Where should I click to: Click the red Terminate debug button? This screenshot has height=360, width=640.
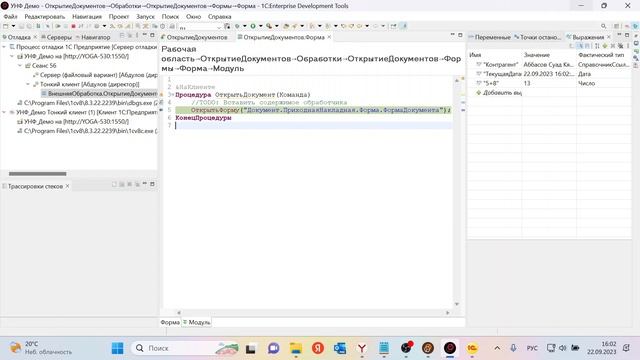pyautogui.click(x=73, y=26)
